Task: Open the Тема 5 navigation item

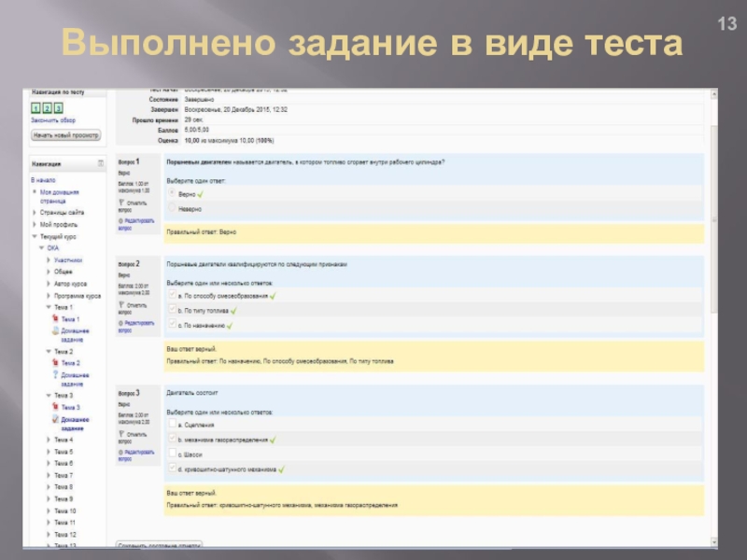Action: pyautogui.click(x=63, y=452)
